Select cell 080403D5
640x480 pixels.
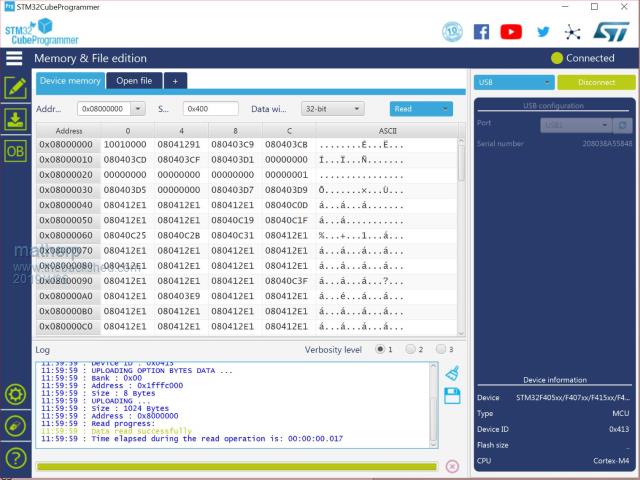(125, 190)
